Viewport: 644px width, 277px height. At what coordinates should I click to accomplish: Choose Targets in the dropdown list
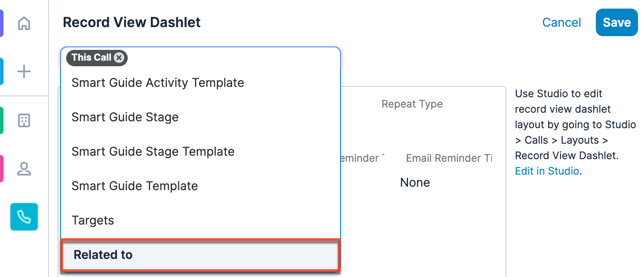93,220
